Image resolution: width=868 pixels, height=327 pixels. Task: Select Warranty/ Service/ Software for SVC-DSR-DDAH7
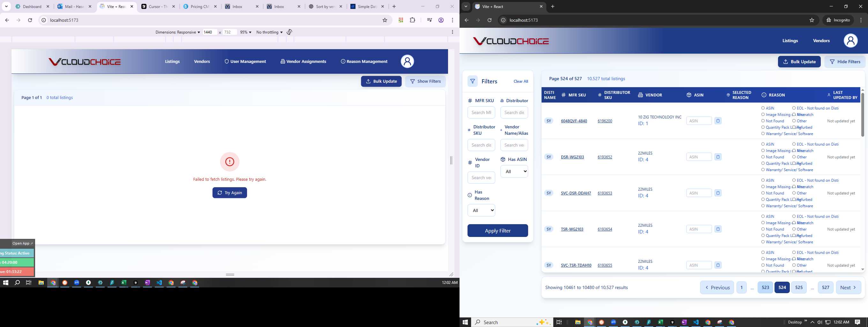pyautogui.click(x=763, y=206)
